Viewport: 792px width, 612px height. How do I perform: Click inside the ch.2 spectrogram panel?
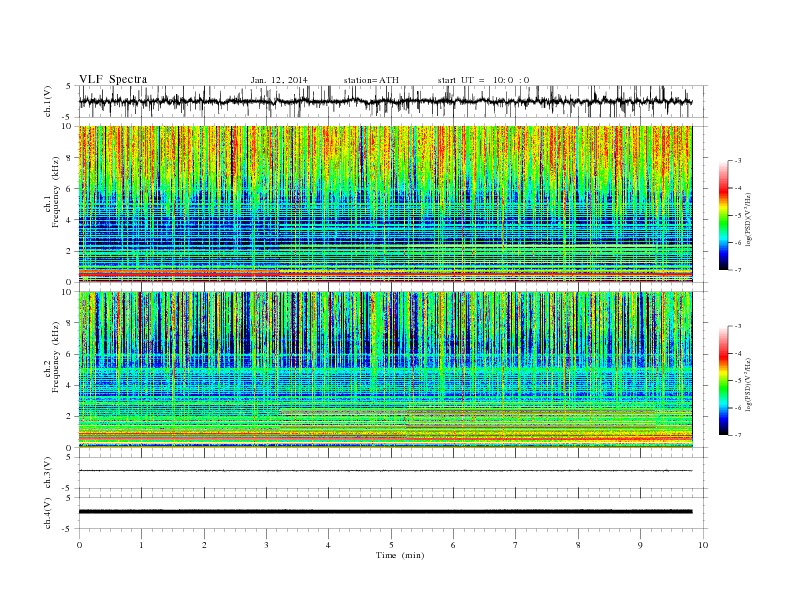385,370
